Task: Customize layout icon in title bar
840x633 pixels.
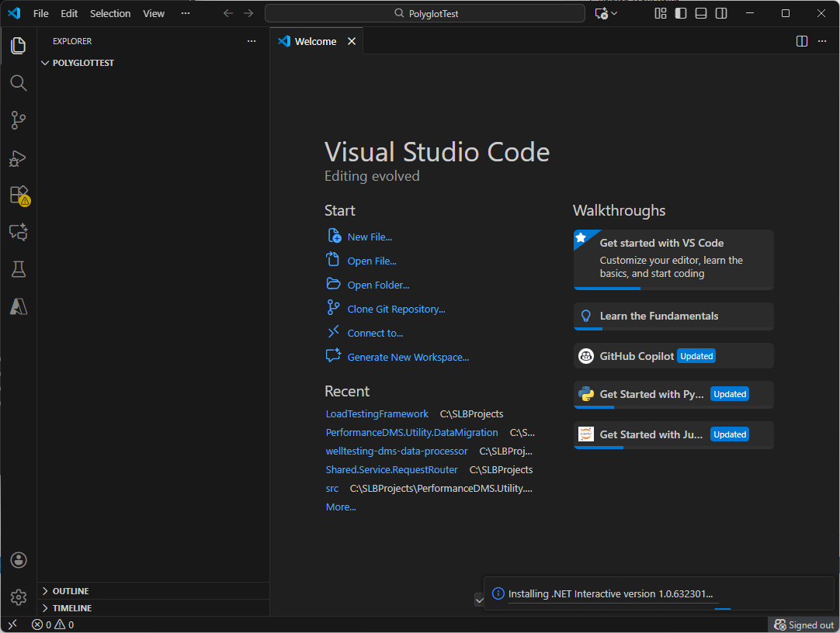Action: (661, 13)
